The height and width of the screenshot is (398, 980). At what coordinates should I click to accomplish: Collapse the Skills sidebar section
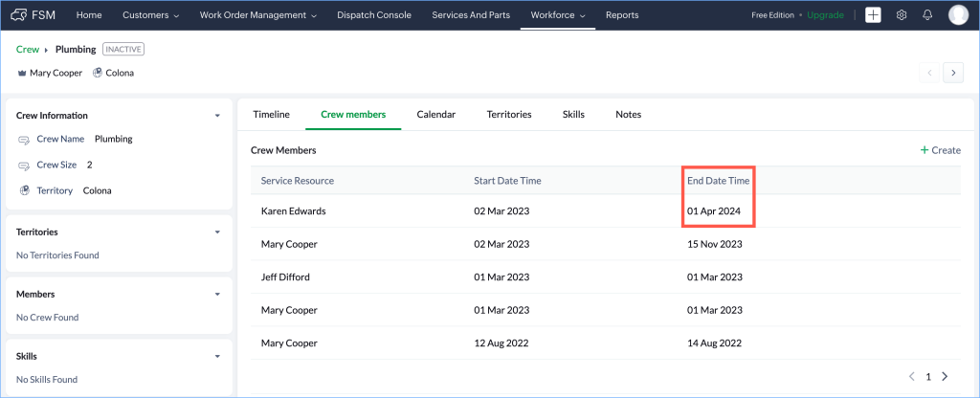(x=217, y=357)
